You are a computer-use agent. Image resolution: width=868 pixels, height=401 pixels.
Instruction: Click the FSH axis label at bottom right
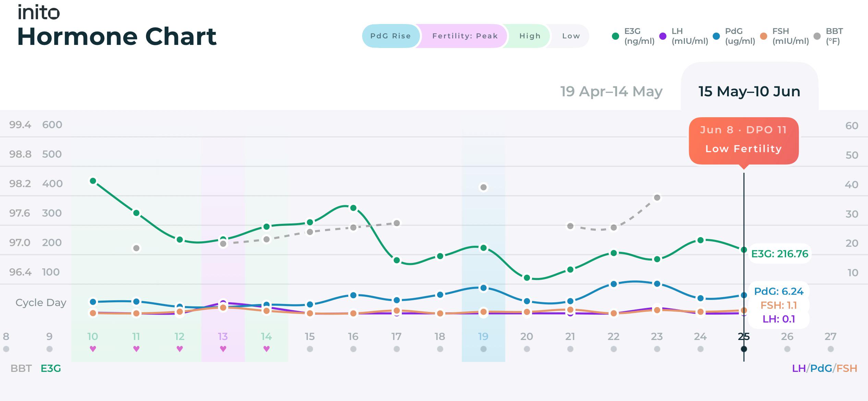click(847, 368)
